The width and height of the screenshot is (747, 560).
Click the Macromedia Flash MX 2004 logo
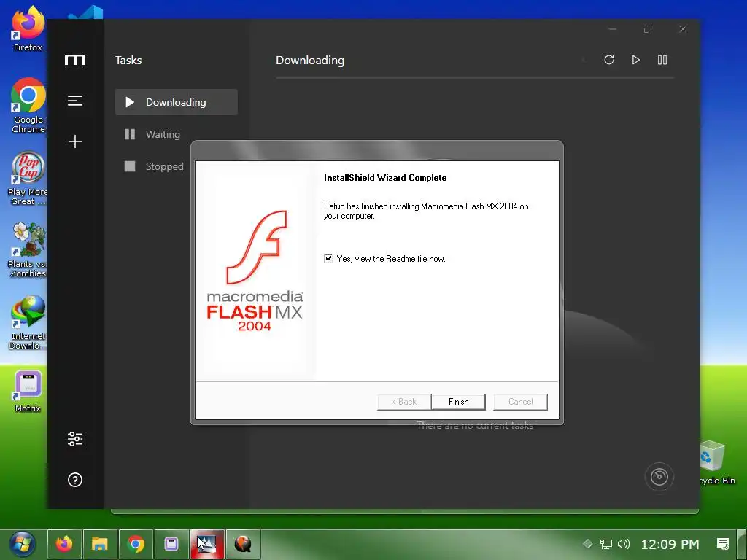tap(255, 271)
